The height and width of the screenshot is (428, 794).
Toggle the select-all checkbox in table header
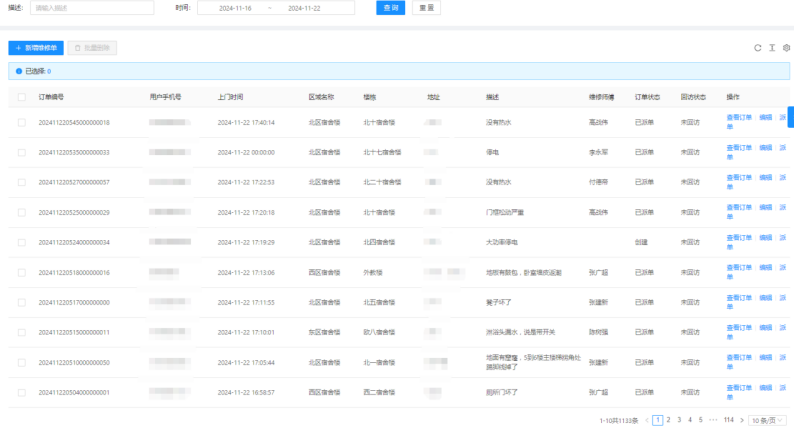(x=22, y=97)
